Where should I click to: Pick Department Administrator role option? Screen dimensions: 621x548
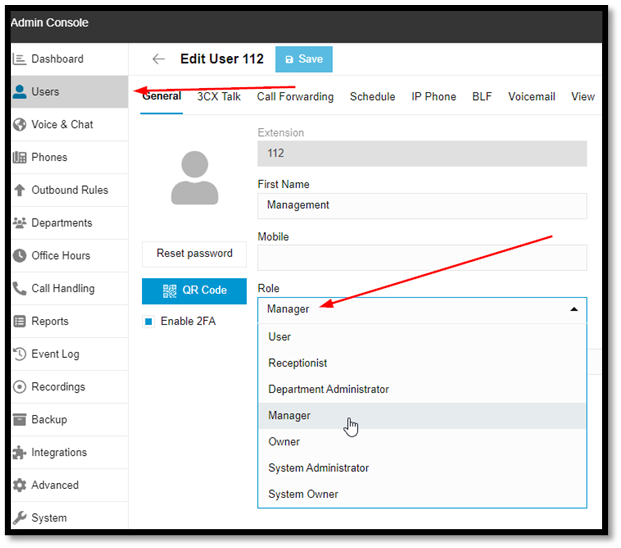pos(328,389)
